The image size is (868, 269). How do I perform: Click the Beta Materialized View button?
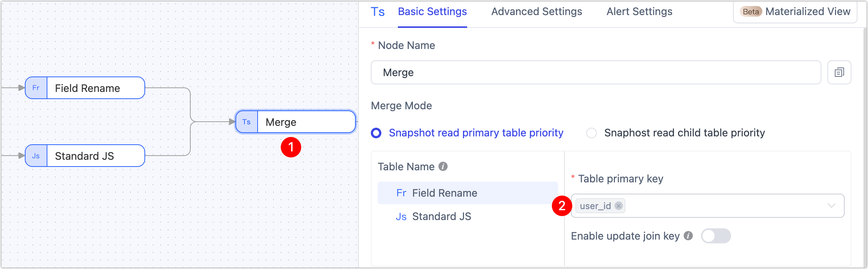(x=795, y=12)
